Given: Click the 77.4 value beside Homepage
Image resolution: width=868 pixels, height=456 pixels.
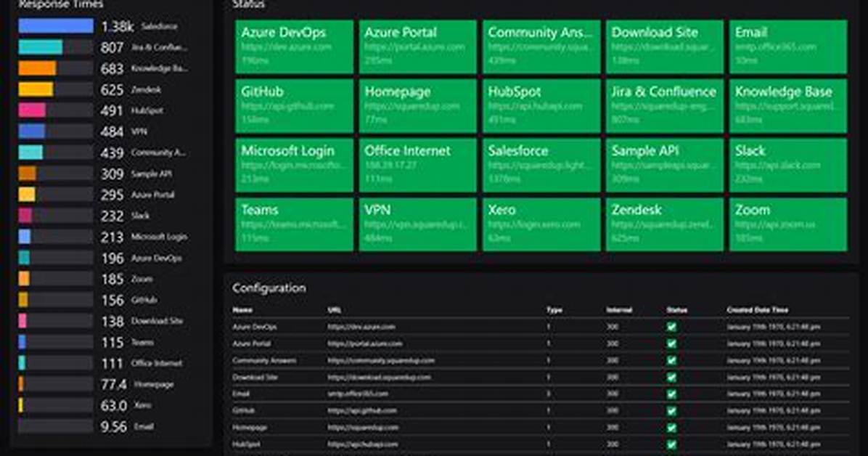Looking at the screenshot, I should click(x=114, y=384).
